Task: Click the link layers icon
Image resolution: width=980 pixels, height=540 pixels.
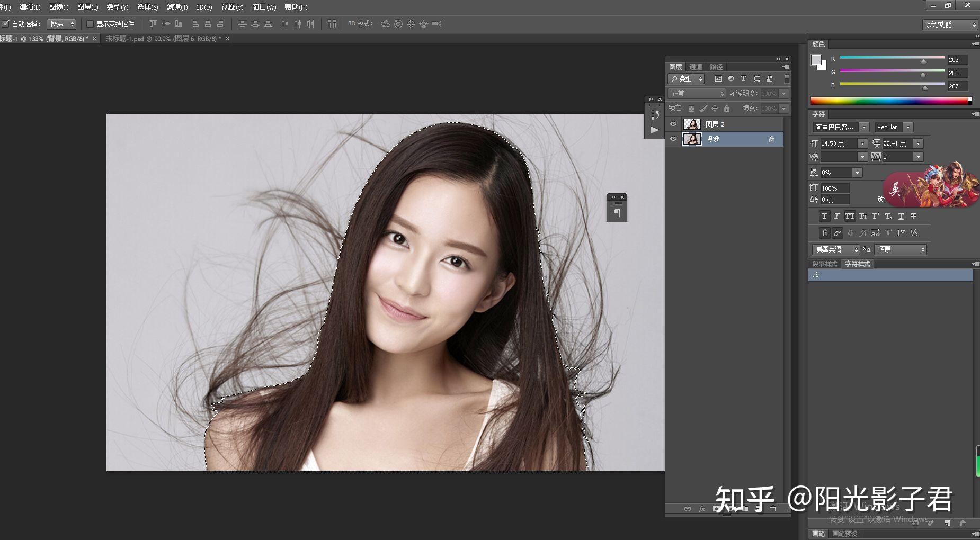Action: click(x=688, y=509)
